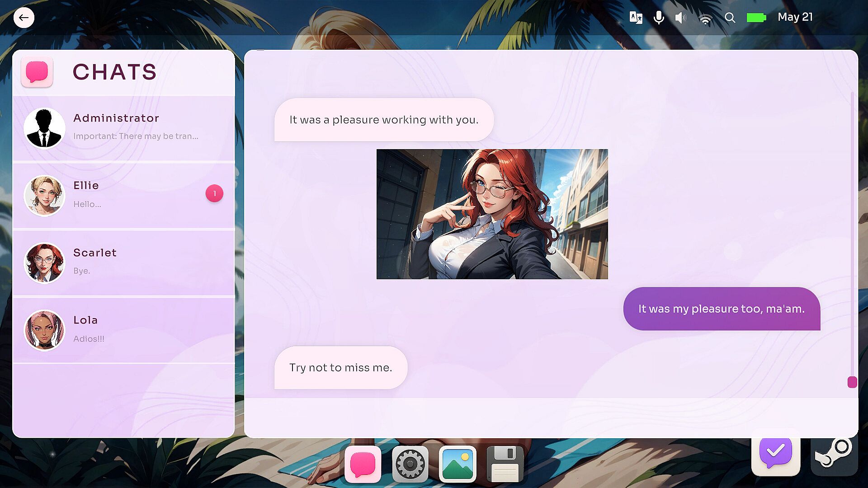The image size is (868, 488).
Task: Click the back arrow button
Action: (x=24, y=18)
